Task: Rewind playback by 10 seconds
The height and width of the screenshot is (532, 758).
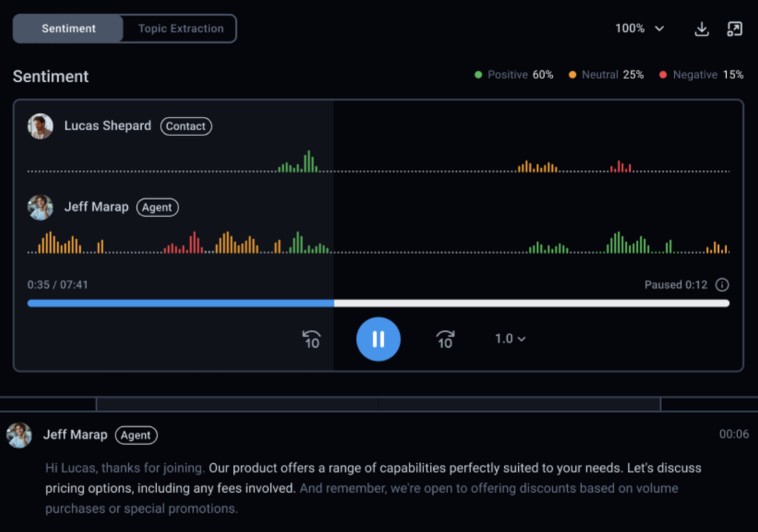Action: pos(312,339)
